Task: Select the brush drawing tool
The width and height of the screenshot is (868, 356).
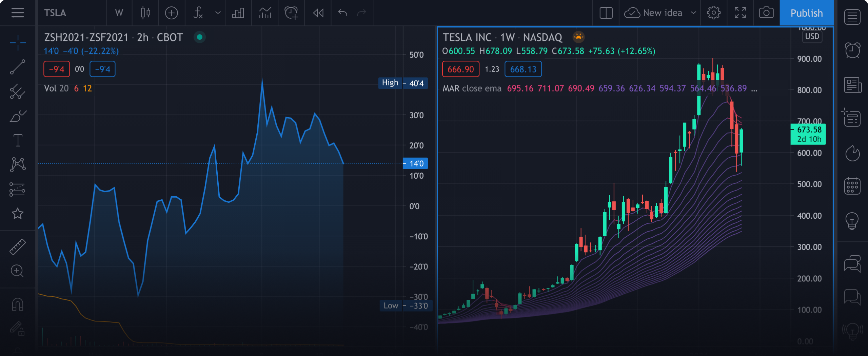Action: coord(18,116)
